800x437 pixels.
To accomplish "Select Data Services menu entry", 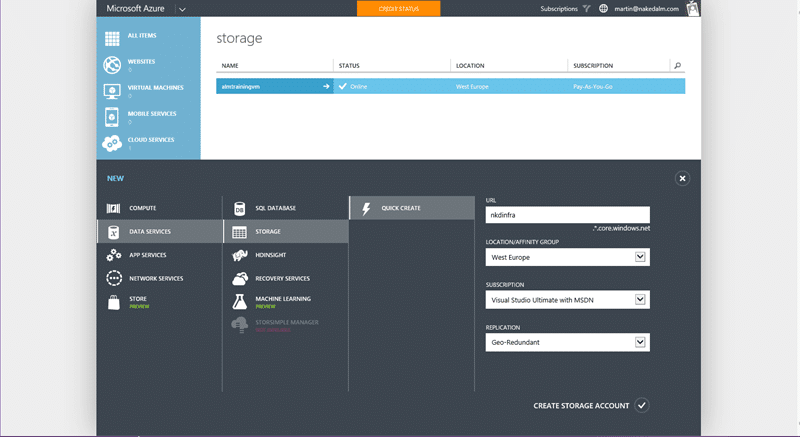I will click(x=159, y=232).
